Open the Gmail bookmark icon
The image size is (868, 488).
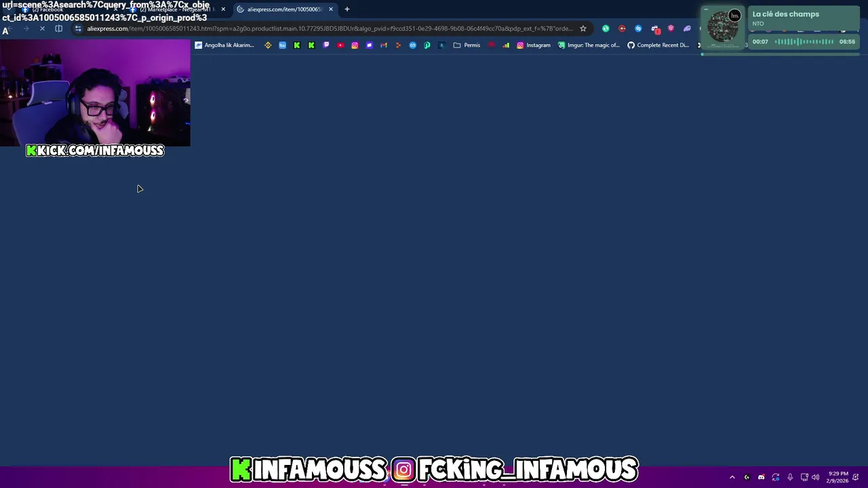pyautogui.click(x=384, y=45)
